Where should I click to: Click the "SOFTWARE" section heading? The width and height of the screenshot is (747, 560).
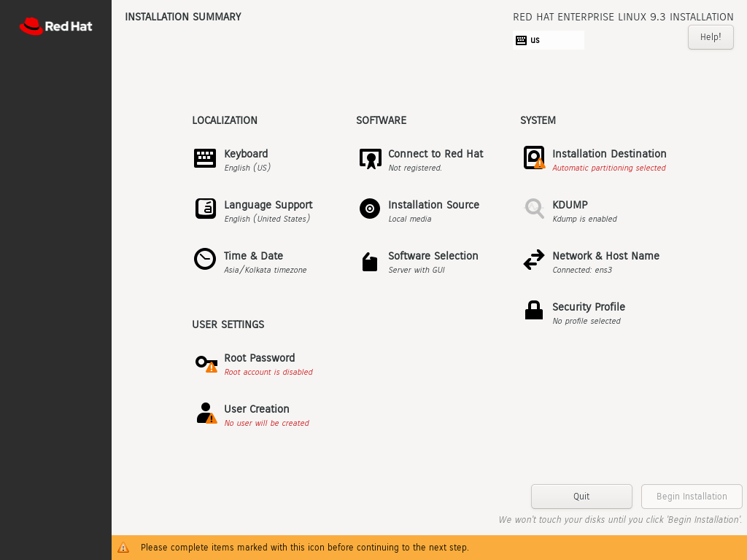pyautogui.click(x=381, y=120)
